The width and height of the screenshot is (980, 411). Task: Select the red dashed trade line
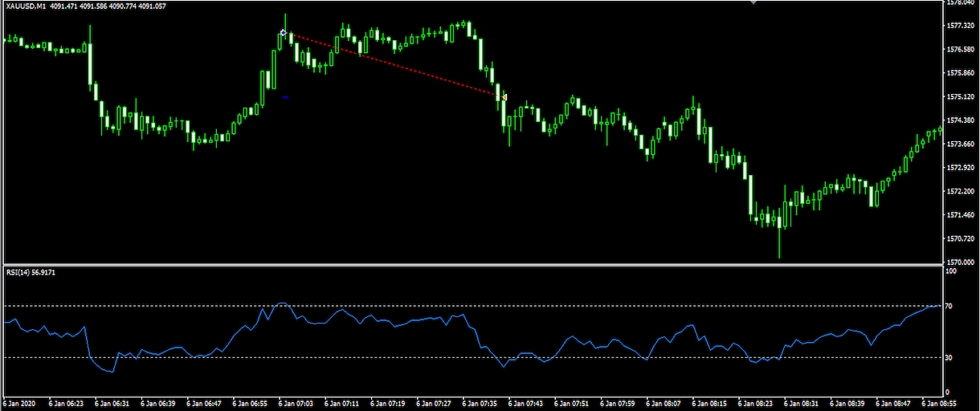394,65
